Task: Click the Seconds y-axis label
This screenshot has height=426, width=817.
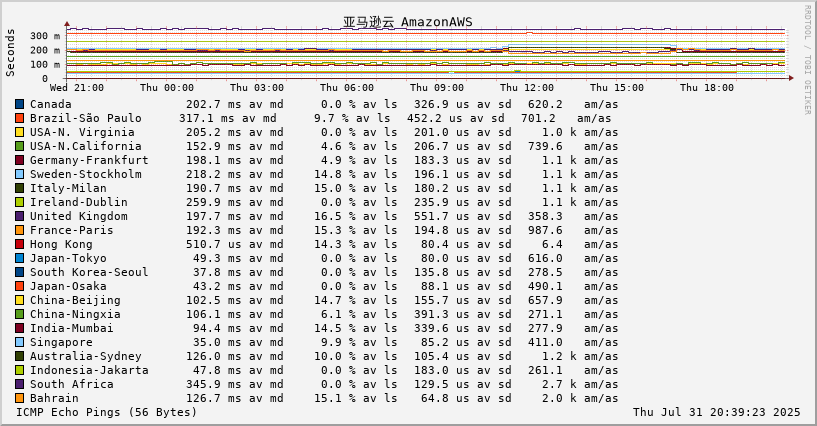Action: (10, 53)
